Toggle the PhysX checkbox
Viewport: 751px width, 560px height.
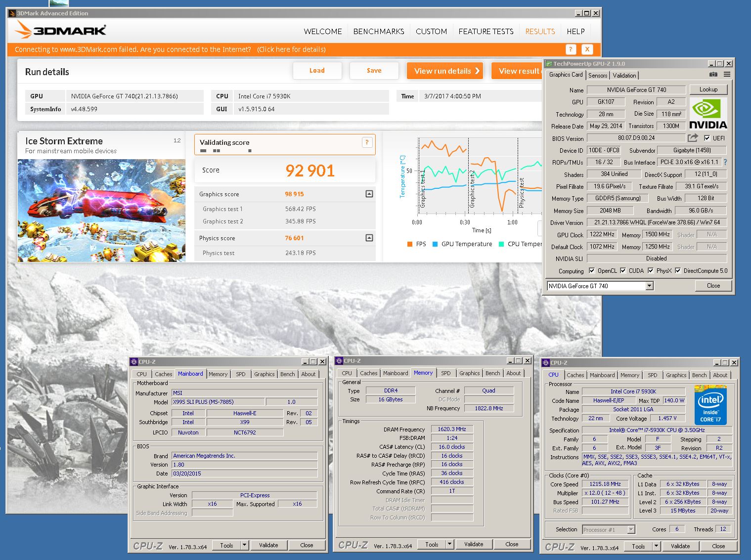click(651, 271)
